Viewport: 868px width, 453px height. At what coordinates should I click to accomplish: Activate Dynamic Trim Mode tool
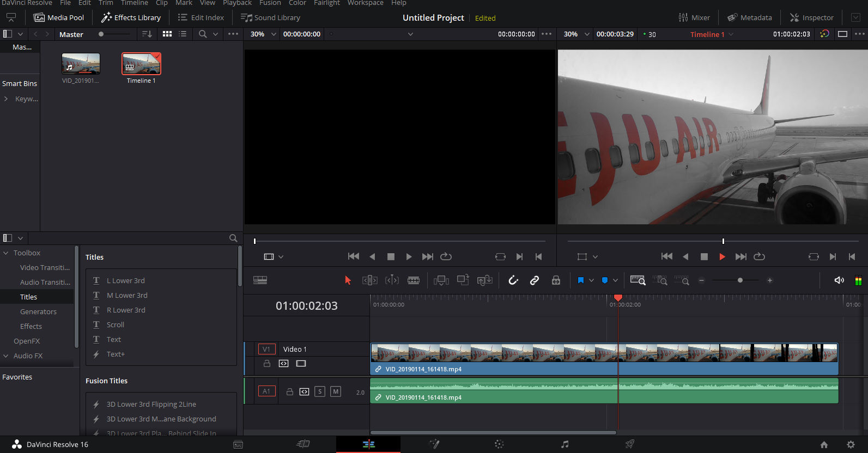[x=392, y=280]
